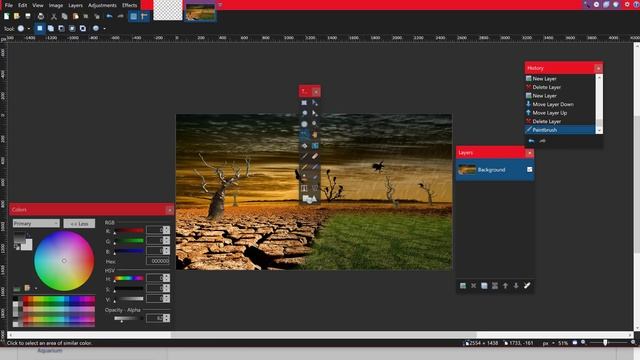Delete layer using the X icon
Viewport: 640px width, 360px height.
pos(473,286)
